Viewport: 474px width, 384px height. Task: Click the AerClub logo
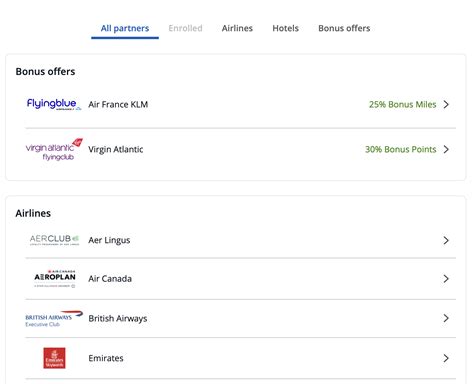point(54,240)
